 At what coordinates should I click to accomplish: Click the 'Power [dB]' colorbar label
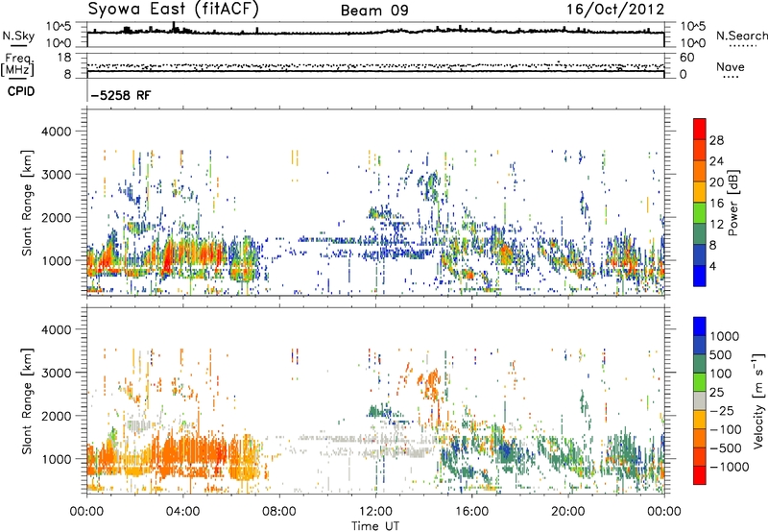coord(732,203)
